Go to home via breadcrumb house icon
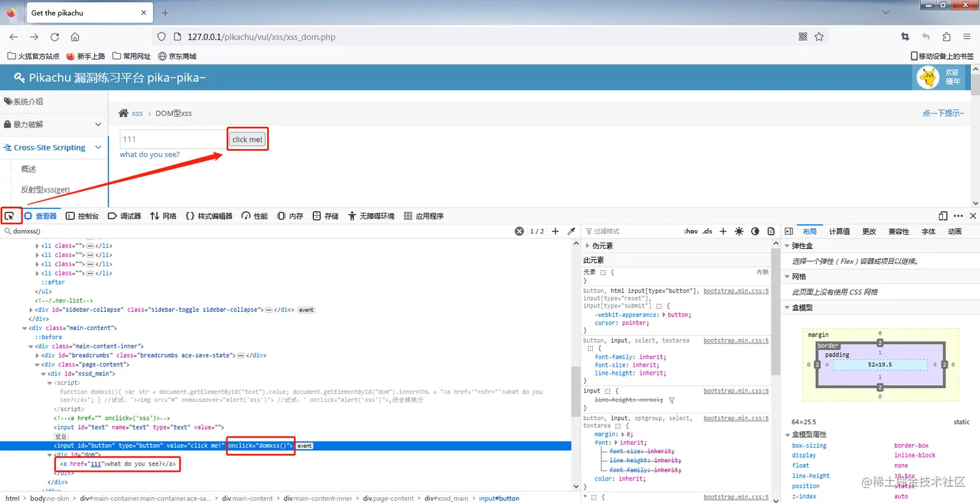 pos(123,113)
